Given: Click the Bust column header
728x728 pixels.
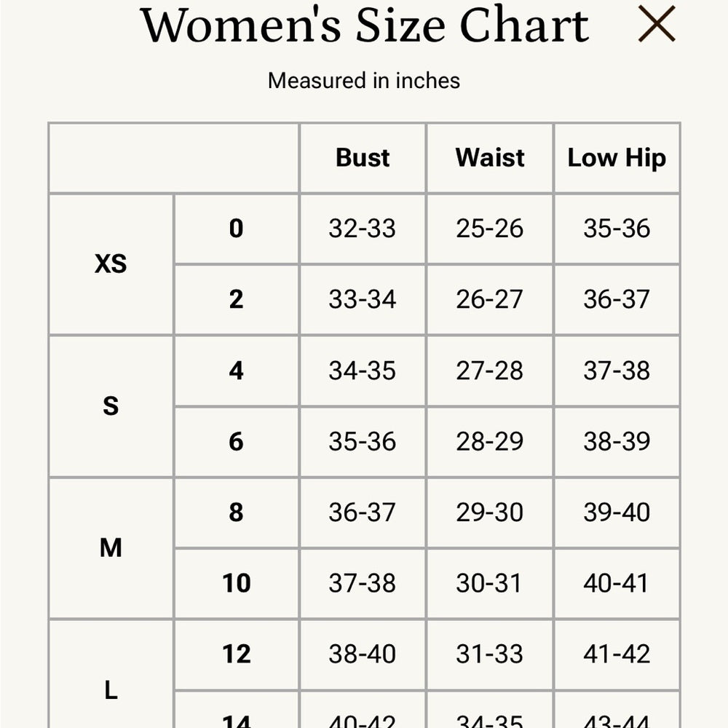Looking at the screenshot, I should 363,158.
